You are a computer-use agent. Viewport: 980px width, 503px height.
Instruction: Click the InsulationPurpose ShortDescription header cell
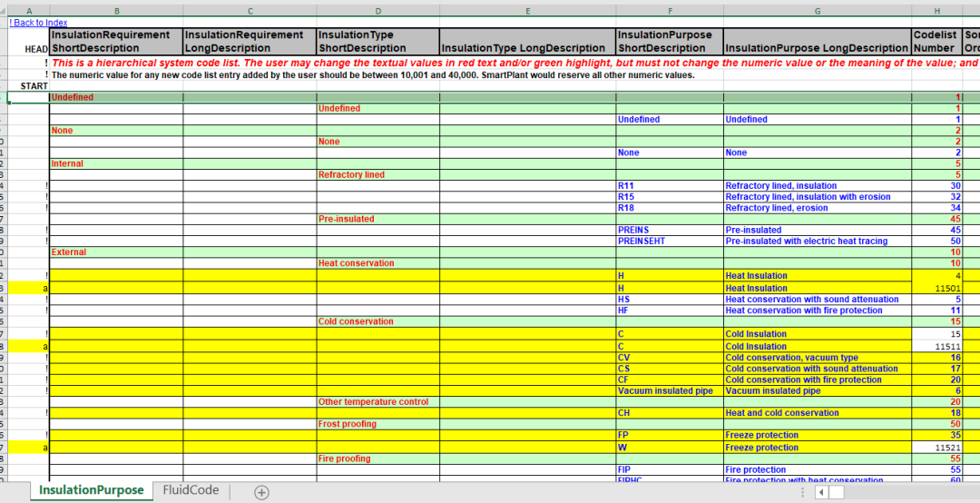click(x=670, y=41)
